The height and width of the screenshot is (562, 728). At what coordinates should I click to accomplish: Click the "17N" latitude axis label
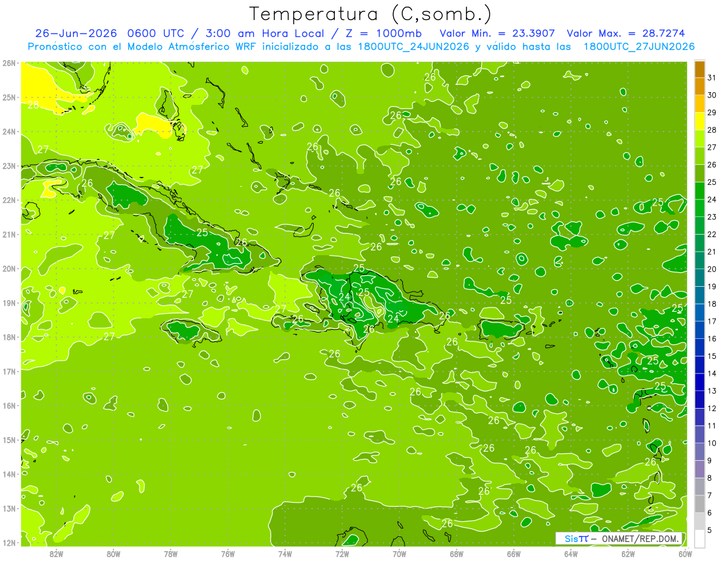click(8, 371)
